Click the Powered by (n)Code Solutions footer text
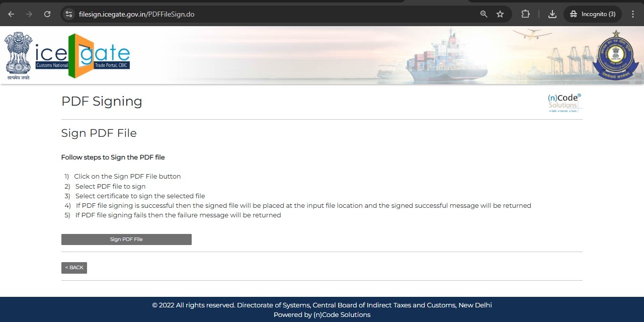The image size is (644, 322). (322, 314)
